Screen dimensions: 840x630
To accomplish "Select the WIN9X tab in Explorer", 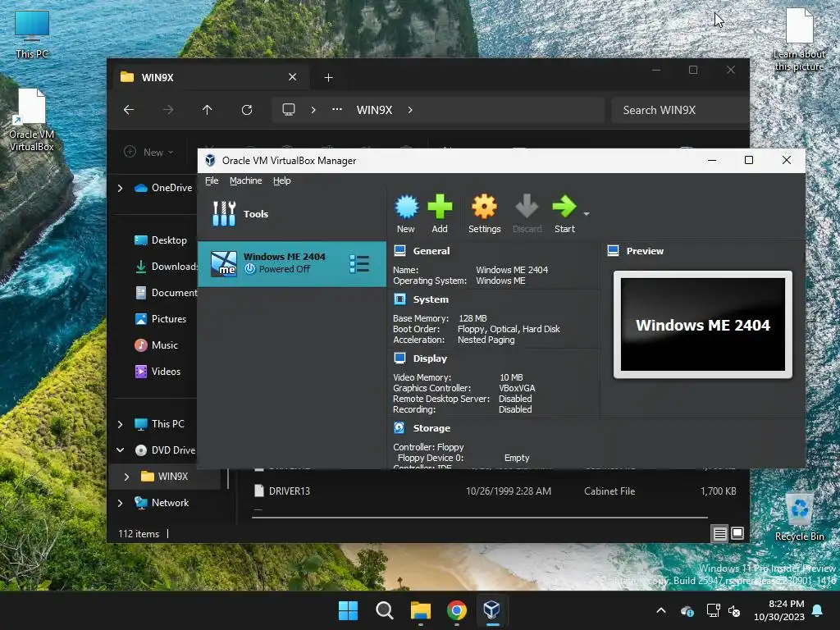I will [x=209, y=77].
